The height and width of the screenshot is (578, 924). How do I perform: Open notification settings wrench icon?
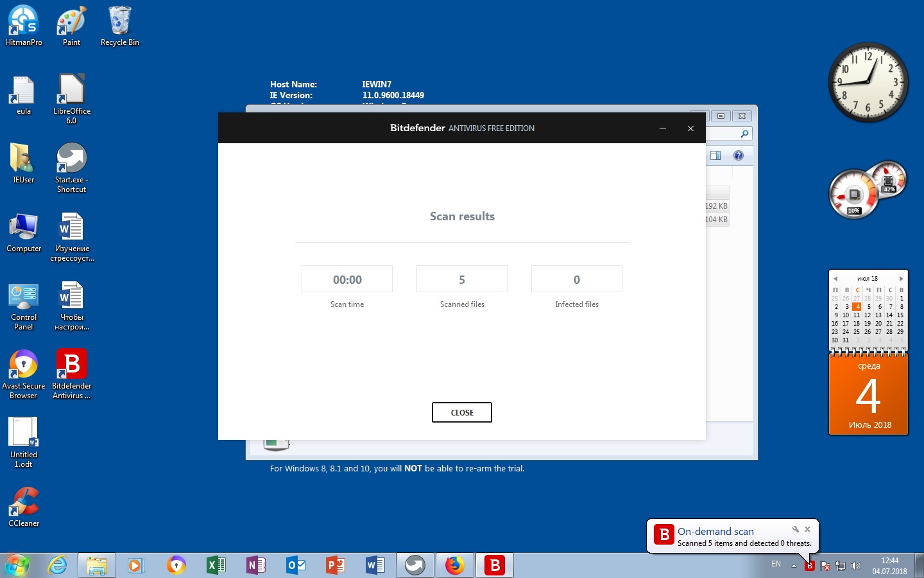tap(796, 529)
